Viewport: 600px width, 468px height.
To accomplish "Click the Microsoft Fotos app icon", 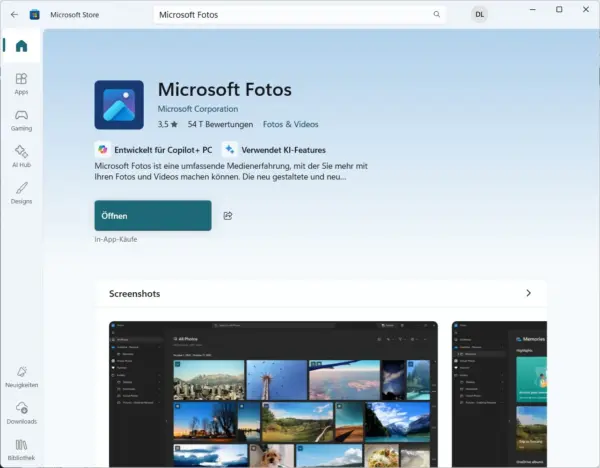I will [x=119, y=105].
